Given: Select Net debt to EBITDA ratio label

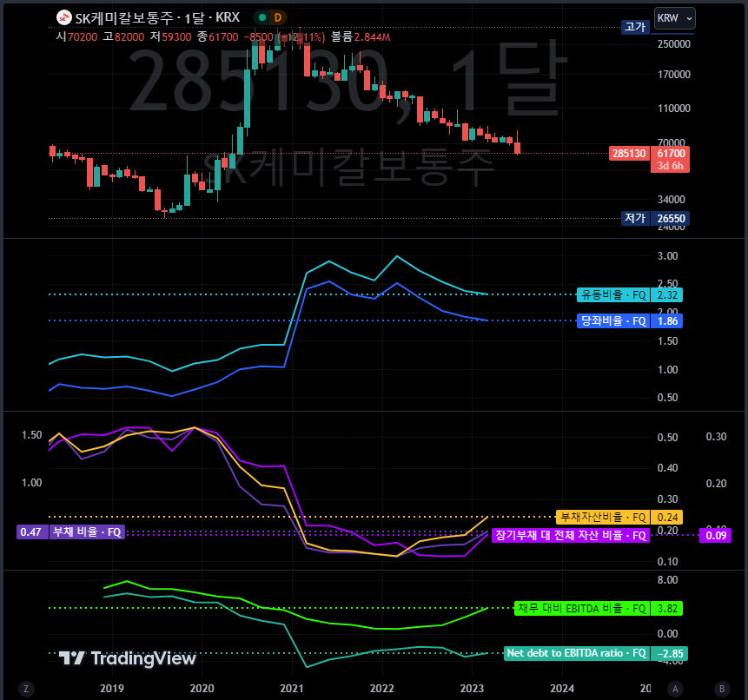Looking at the screenshot, I should (x=576, y=653).
